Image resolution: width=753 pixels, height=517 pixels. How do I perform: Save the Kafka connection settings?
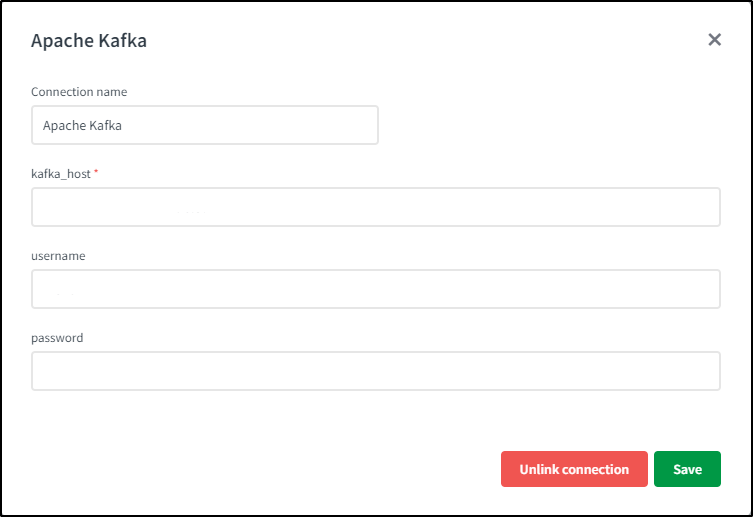[x=687, y=469]
